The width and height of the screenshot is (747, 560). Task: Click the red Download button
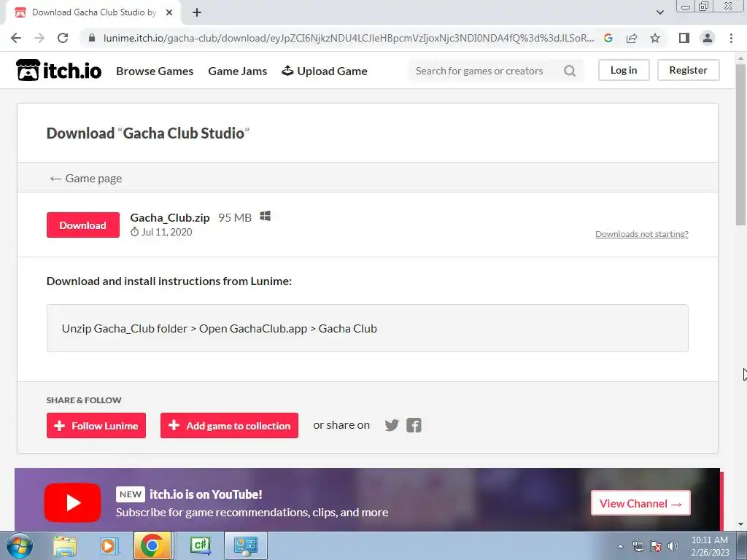point(83,225)
